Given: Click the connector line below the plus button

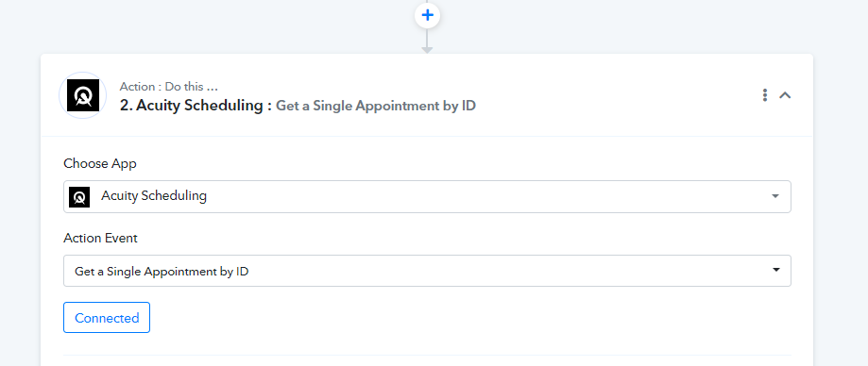Looking at the screenshot, I should [427, 37].
